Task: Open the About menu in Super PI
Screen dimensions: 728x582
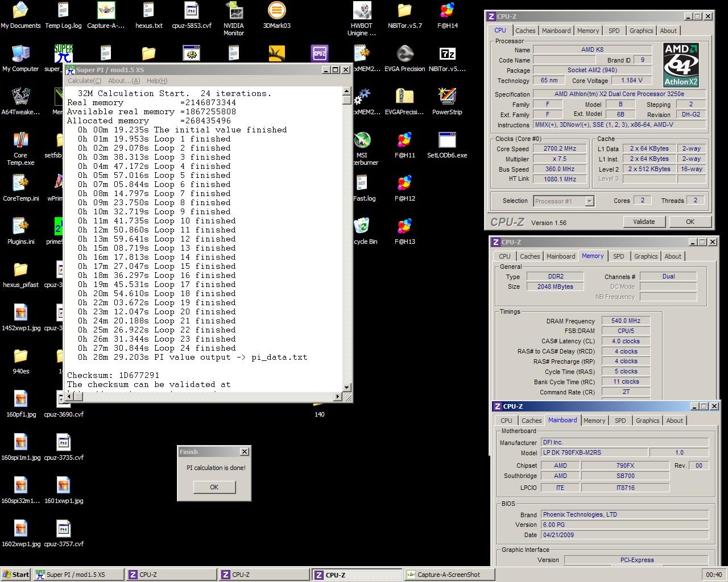Action: 123,81
